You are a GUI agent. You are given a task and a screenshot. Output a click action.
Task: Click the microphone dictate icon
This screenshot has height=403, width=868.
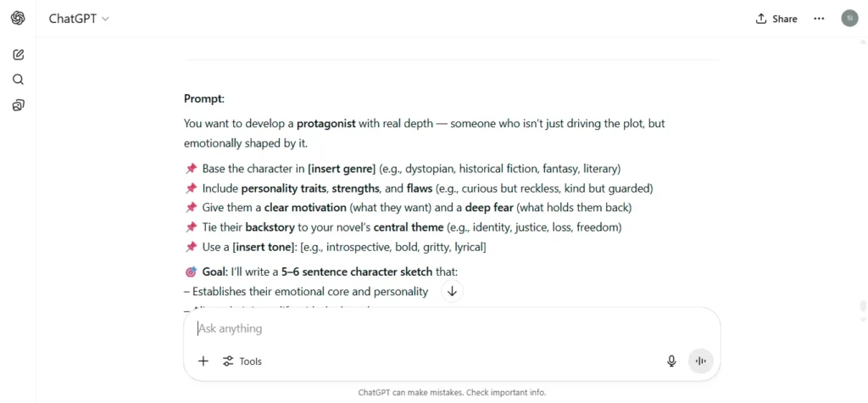point(671,361)
